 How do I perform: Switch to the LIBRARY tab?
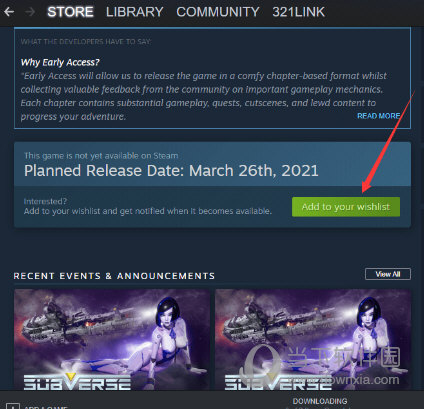(x=135, y=12)
